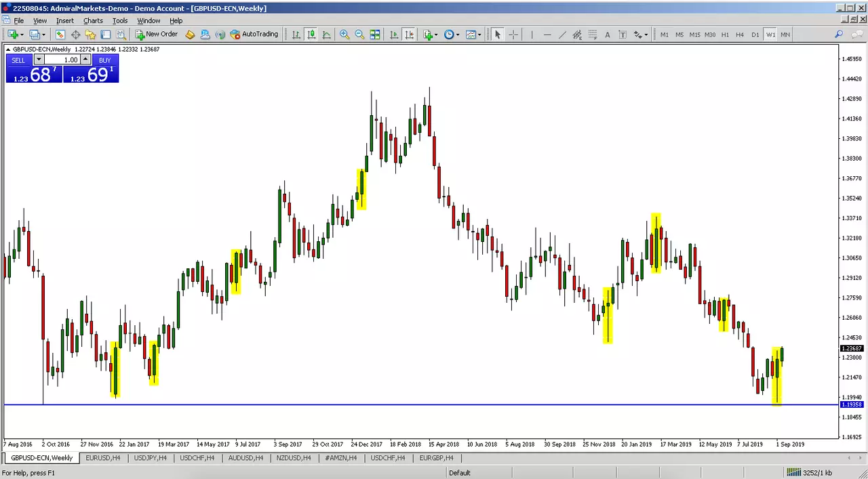Select the Crosshair cursor tool
Viewport: 868px width, 479px height.
(x=513, y=35)
